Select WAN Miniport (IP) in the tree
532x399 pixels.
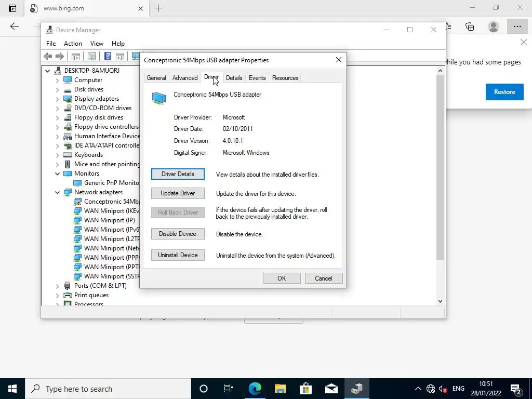tap(109, 220)
